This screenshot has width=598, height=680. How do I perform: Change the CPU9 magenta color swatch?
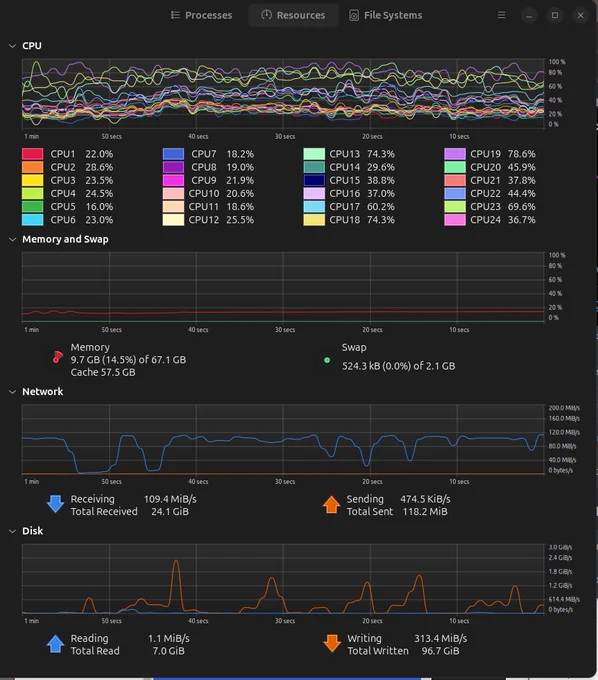[x=173, y=180]
